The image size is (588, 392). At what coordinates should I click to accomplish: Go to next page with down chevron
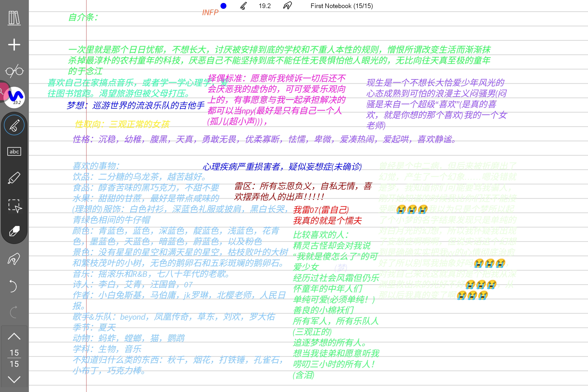14,379
